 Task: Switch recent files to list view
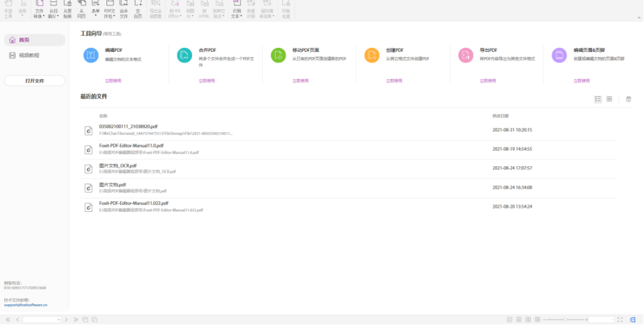pyautogui.click(x=598, y=99)
